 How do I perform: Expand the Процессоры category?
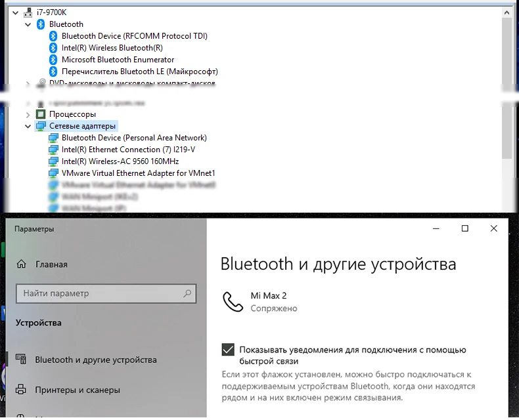point(28,115)
